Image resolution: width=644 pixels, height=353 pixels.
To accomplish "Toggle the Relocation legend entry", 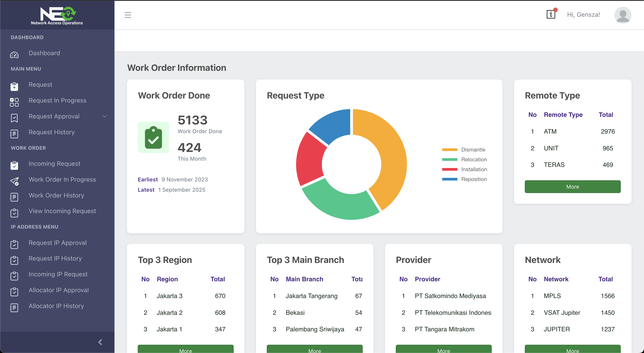I will (x=474, y=159).
